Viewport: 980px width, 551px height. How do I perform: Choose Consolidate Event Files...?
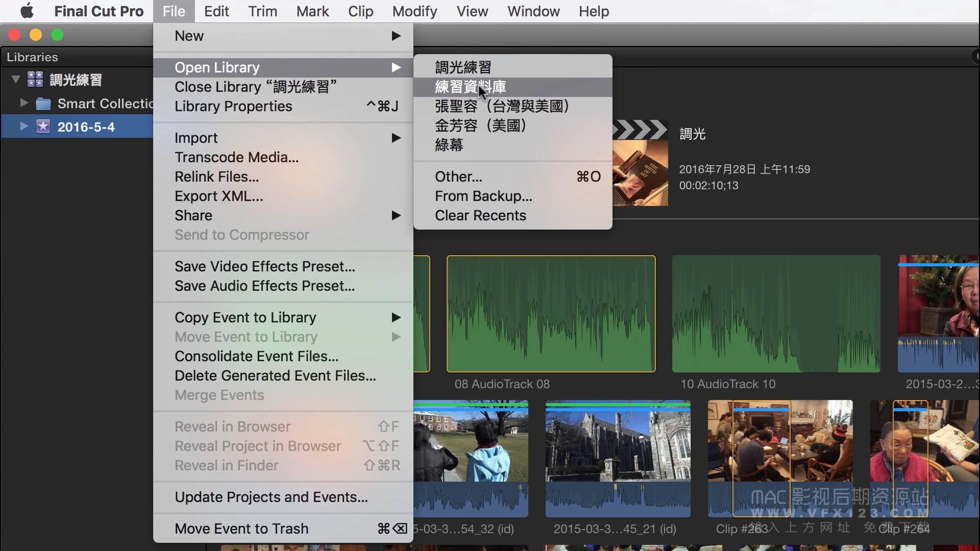(x=283, y=356)
